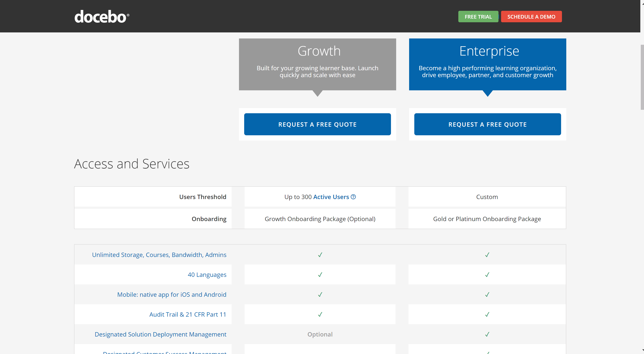Click Growth checkmark for Mobile native app row

pyautogui.click(x=320, y=294)
